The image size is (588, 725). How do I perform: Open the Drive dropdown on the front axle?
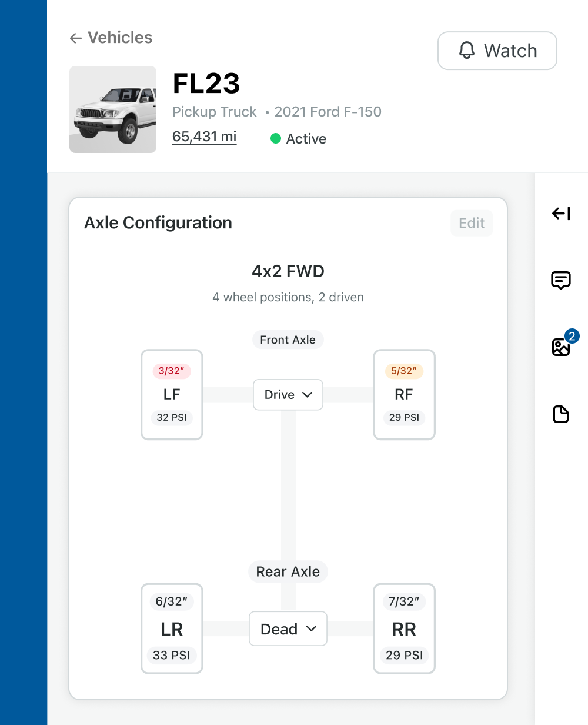point(288,394)
